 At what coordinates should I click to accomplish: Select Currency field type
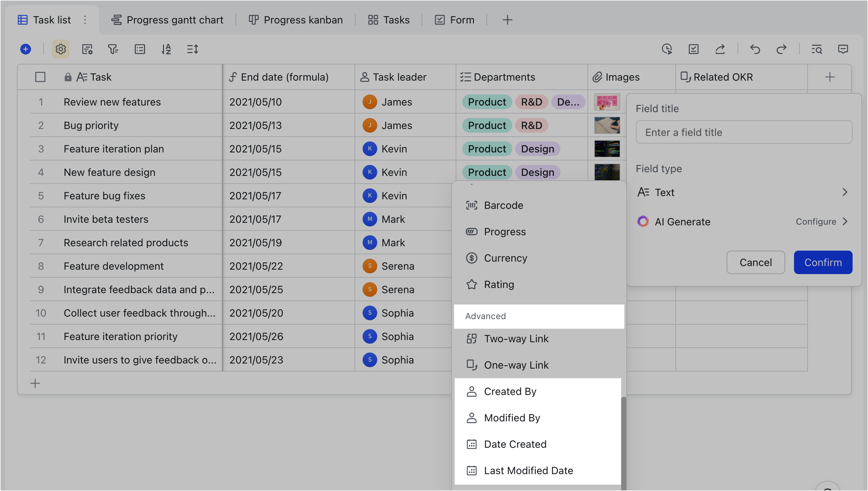click(x=538, y=258)
